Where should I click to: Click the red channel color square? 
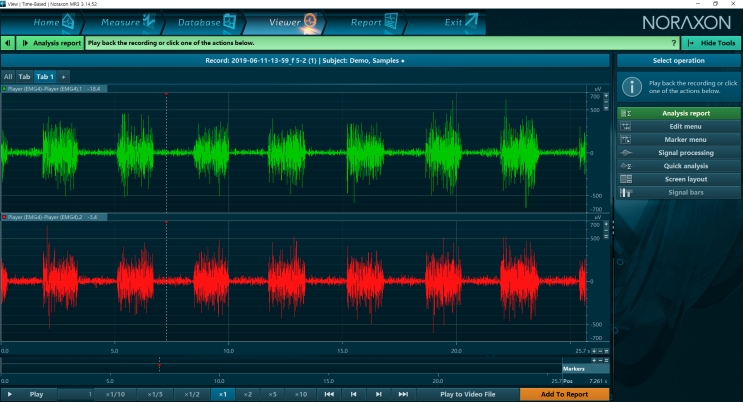click(x=4, y=217)
